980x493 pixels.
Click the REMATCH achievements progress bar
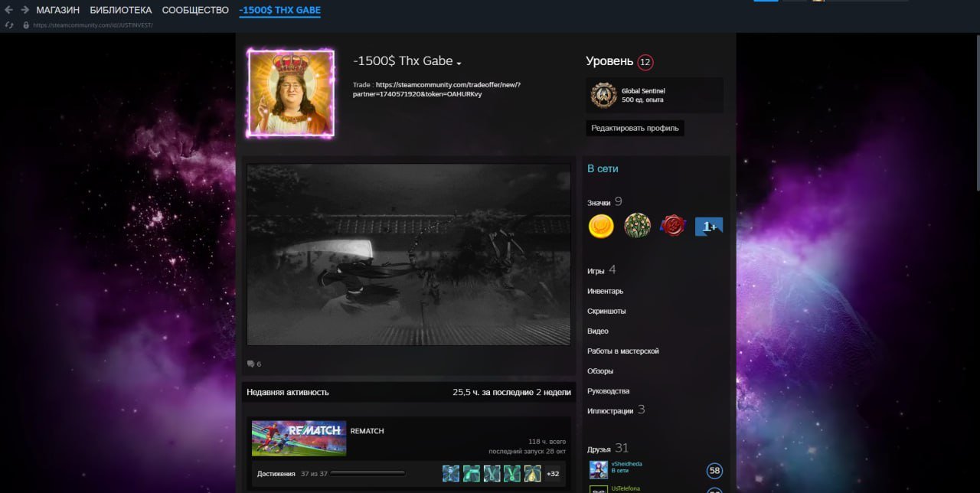pos(368,474)
